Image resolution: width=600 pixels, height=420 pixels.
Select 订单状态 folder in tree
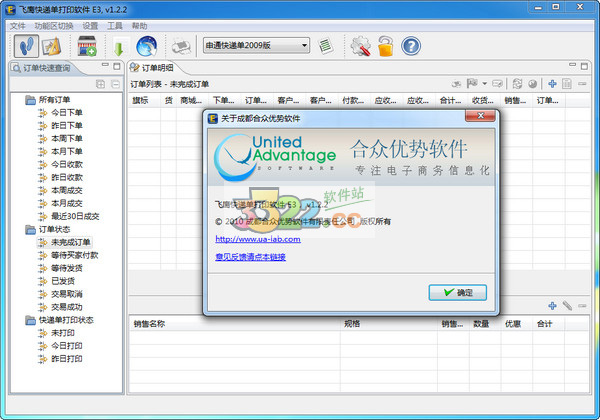point(48,230)
